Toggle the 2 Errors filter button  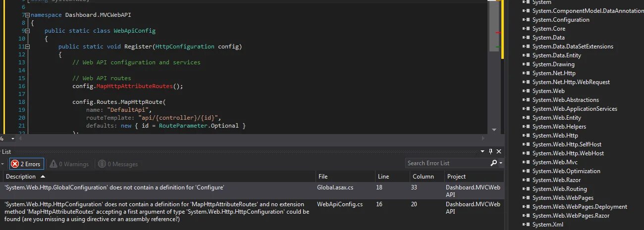click(27, 164)
